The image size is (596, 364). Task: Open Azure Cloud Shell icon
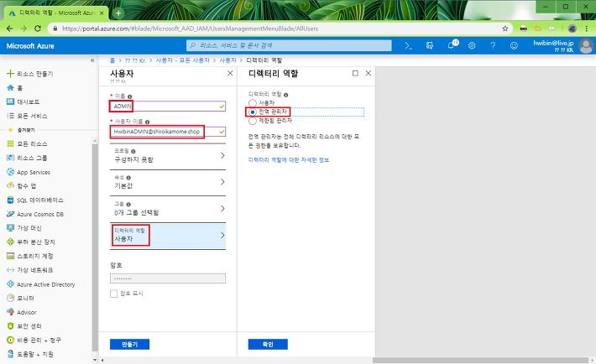tap(409, 45)
